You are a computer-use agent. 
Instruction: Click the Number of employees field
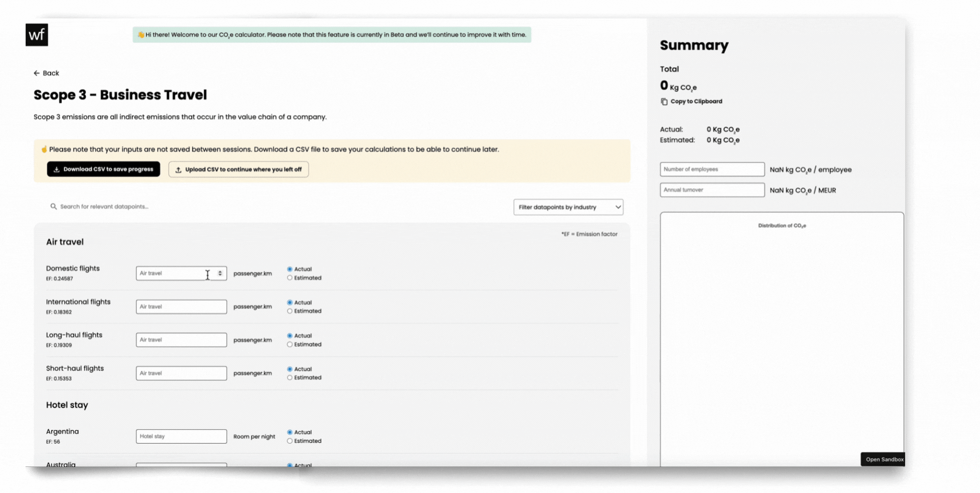pos(711,169)
